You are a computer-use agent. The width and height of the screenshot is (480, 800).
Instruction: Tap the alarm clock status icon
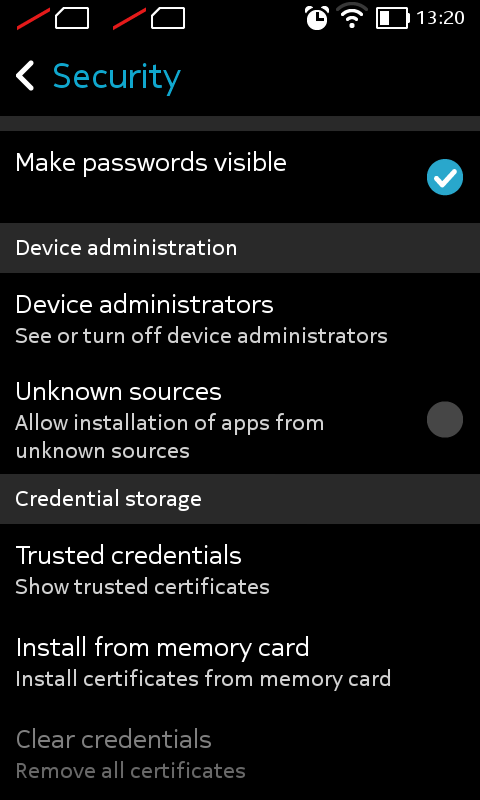[317, 18]
